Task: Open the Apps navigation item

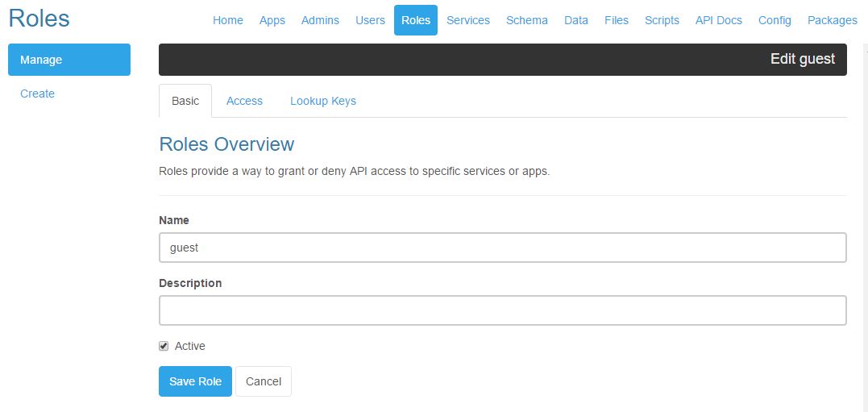Action: [272, 20]
